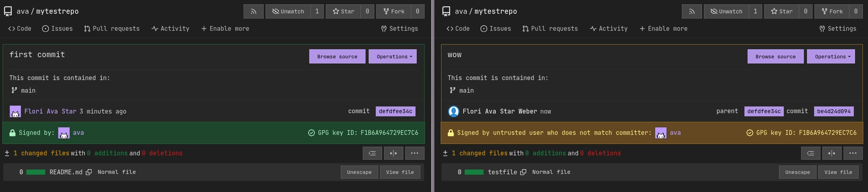Unwatch the repo in right panel
868x192 pixels.
click(x=726, y=11)
